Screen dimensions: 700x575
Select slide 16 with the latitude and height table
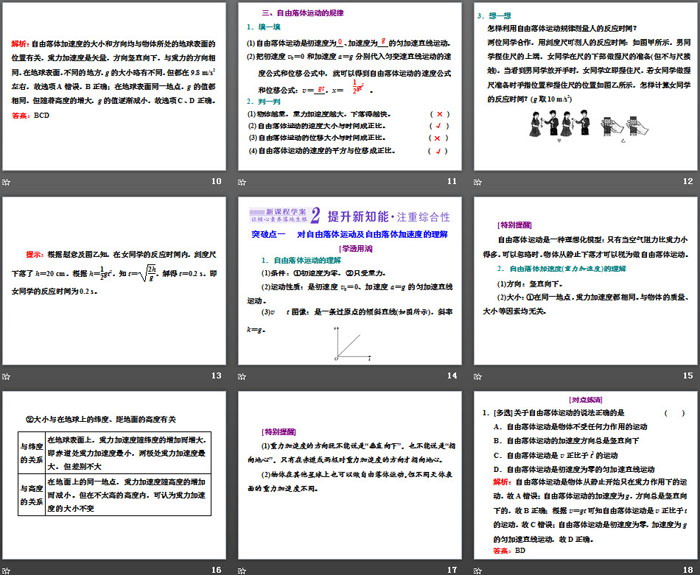(x=114, y=475)
